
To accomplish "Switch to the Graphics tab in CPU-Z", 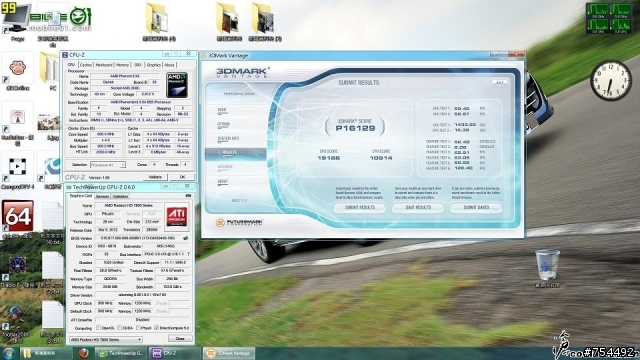I will click(153, 65).
